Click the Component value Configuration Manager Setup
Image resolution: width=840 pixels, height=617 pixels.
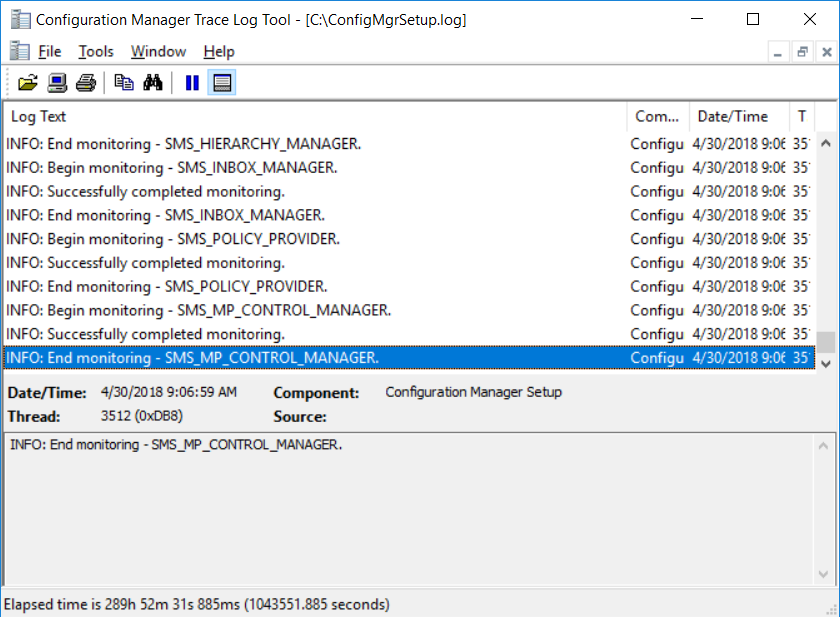tap(474, 392)
